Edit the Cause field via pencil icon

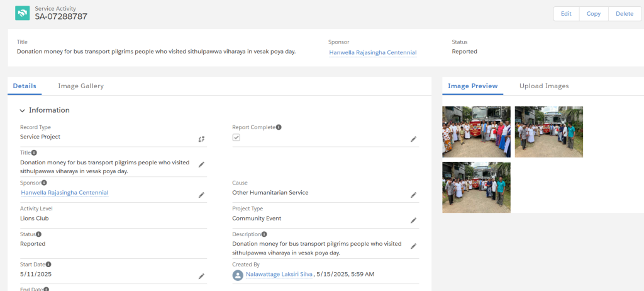(414, 195)
